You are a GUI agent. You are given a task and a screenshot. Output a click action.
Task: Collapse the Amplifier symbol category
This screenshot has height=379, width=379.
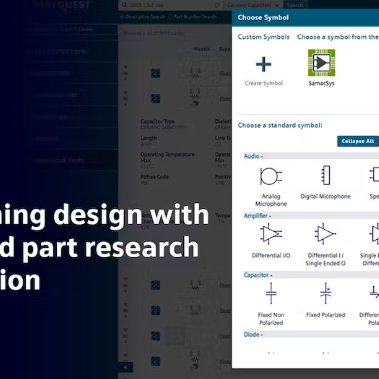click(257, 216)
